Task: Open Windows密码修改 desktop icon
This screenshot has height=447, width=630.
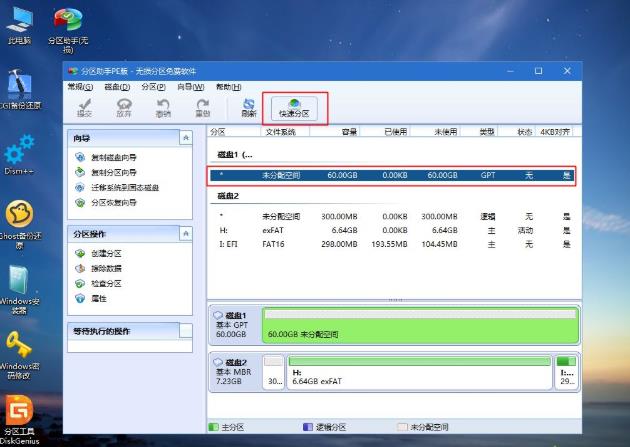Action: click(19, 355)
